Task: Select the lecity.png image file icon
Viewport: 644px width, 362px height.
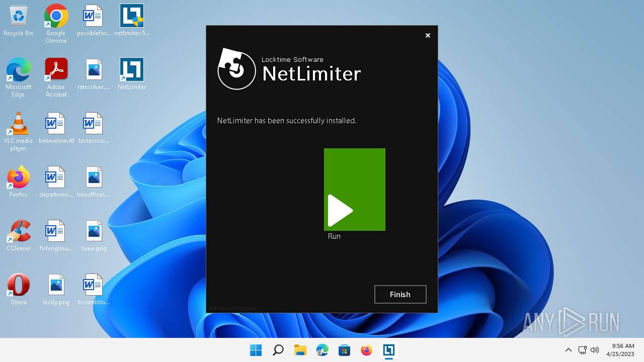Action: point(56,290)
